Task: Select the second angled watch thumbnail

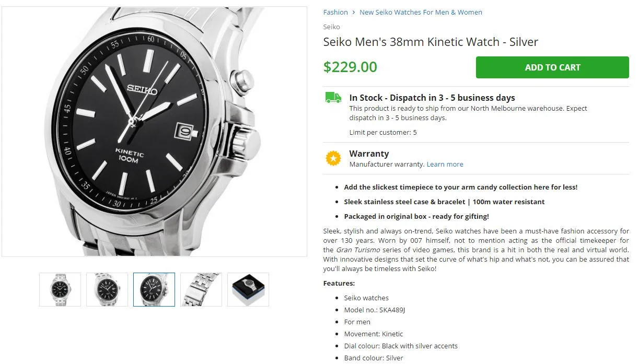Action: [107, 289]
